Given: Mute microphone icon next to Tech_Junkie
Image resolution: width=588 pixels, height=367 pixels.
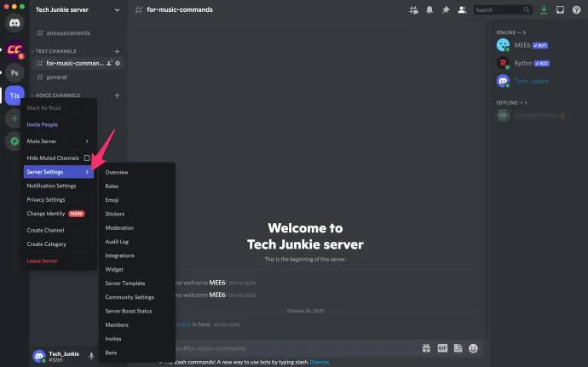Looking at the screenshot, I should (91, 356).
